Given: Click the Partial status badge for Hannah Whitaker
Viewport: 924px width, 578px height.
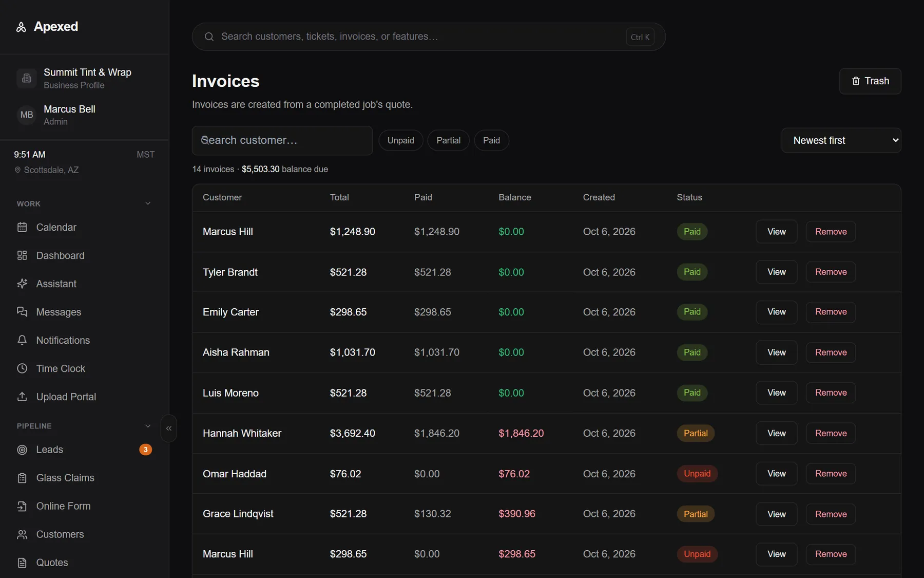Looking at the screenshot, I should [696, 433].
